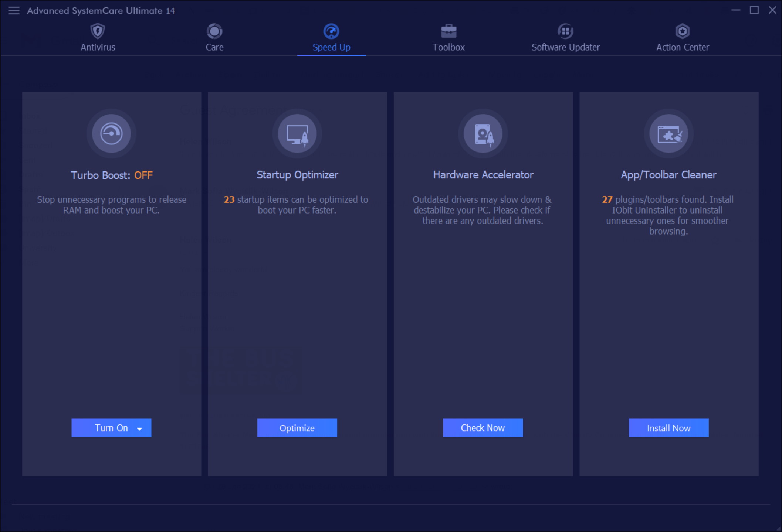Switch to the Action Center tab
Viewport: 782px width, 532px height.
681,37
